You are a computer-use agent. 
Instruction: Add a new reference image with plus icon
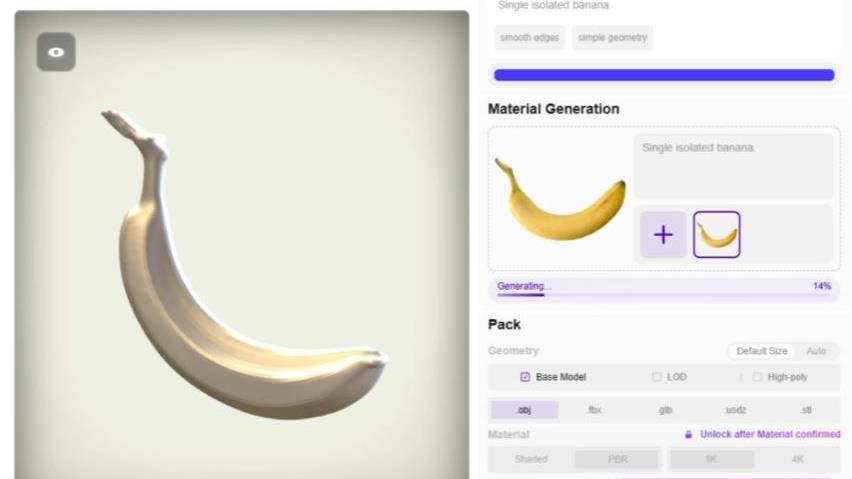[x=663, y=235]
